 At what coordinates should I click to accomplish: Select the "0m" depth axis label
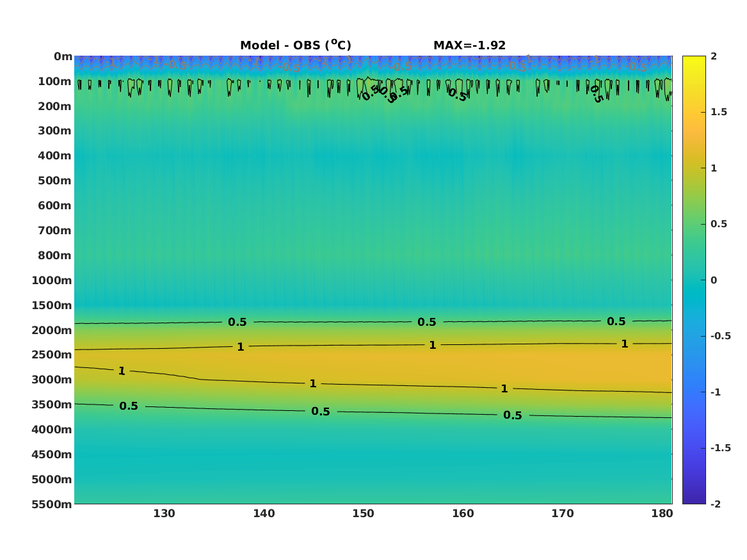click(63, 57)
